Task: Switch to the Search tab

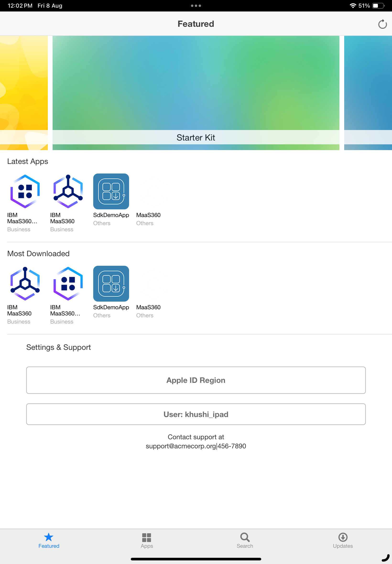Action: pyautogui.click(x=245, y=540)
